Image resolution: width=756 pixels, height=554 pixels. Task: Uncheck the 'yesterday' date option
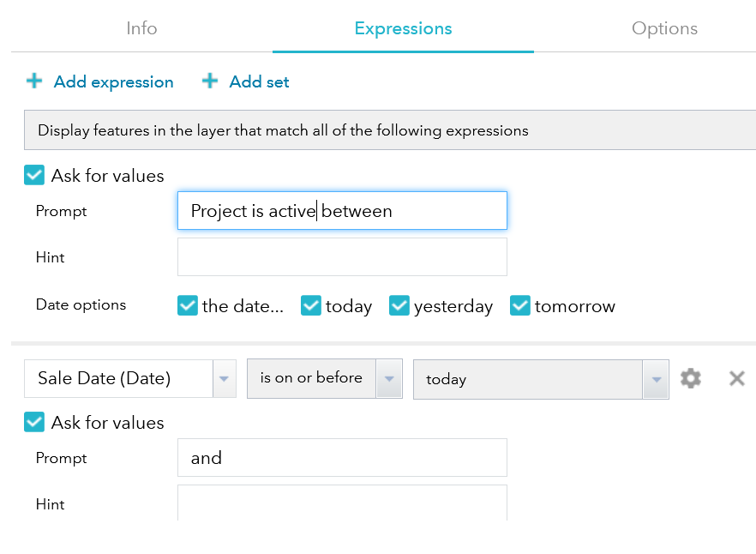[399, 306]
